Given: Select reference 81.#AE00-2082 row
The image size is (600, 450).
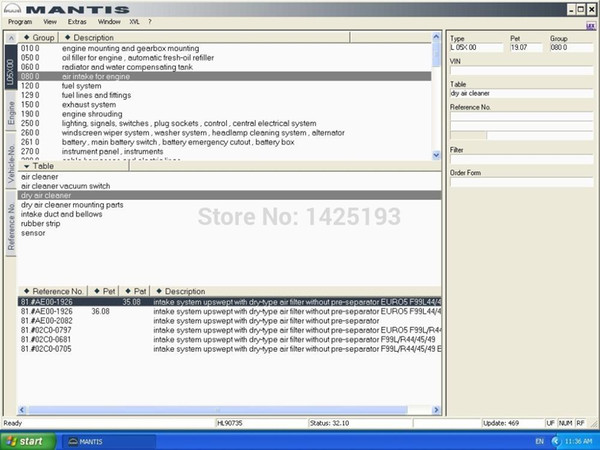Looking at the screenshot, I should [230, 321].
